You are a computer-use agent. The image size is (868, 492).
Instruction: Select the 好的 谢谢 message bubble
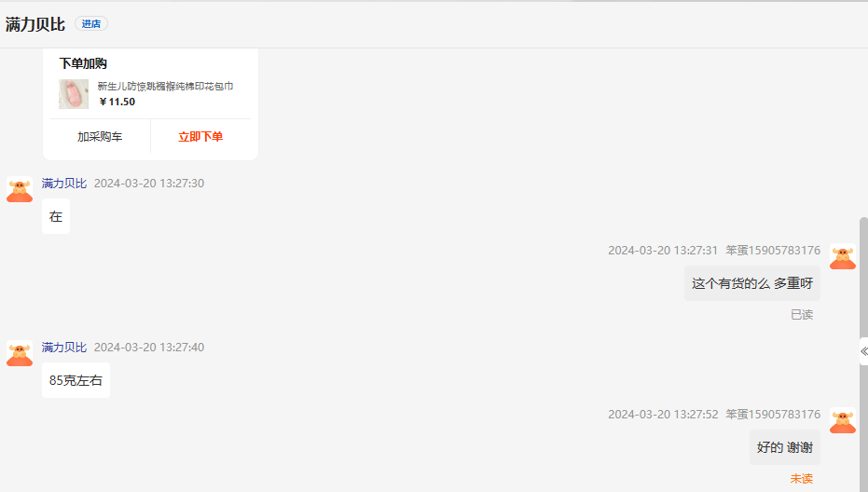pyautogui.click(x=784, y=447)
